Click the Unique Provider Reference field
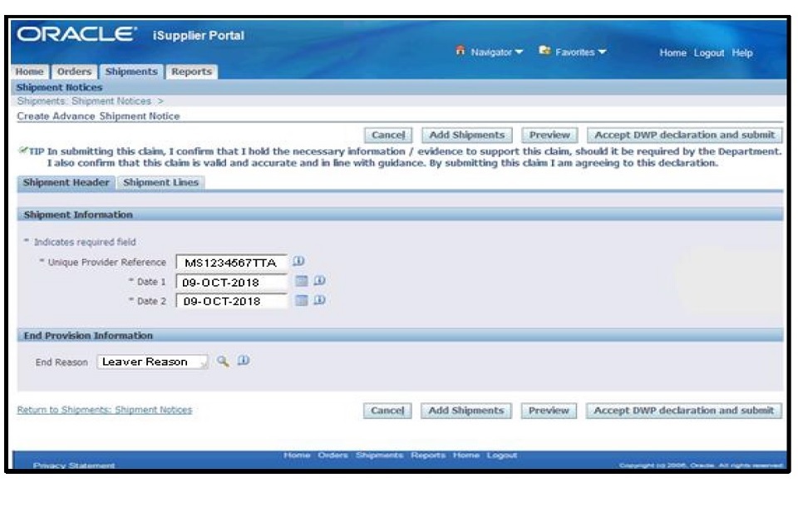798x532 pixels. tap(231, 263)
